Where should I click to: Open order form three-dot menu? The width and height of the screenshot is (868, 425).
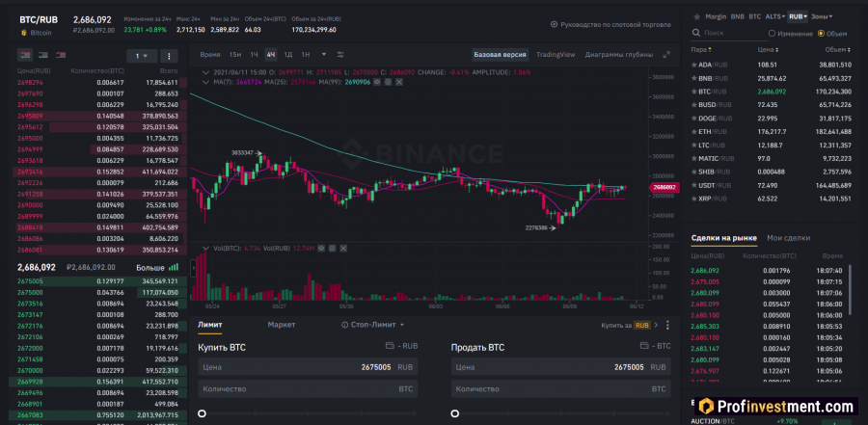[667, 325]
